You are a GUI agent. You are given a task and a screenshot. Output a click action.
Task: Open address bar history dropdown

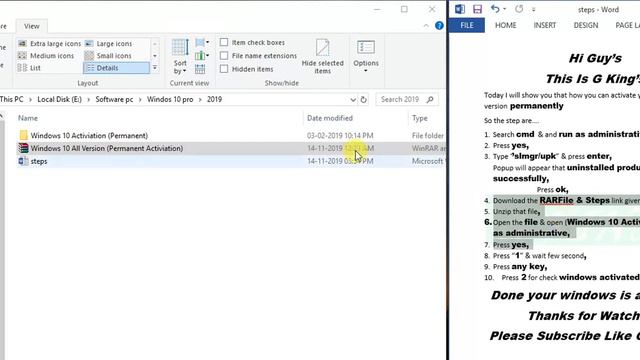click(x=353, y=100)
